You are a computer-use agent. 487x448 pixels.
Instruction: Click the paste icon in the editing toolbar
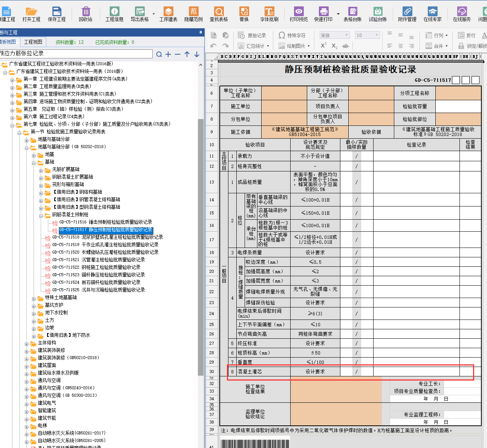[225, 35]
